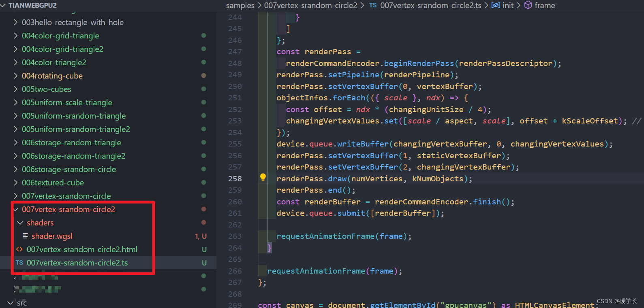644x308 pixels.
Task: Click the U status badge on 007vertex-srandom-circle2.html
Action: coord(204,249)
